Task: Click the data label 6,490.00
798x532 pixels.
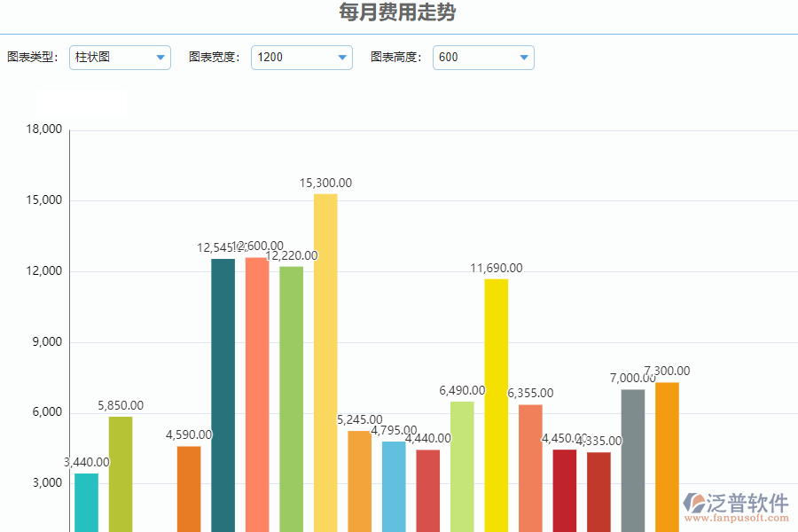Action: (x=462, y=389)
